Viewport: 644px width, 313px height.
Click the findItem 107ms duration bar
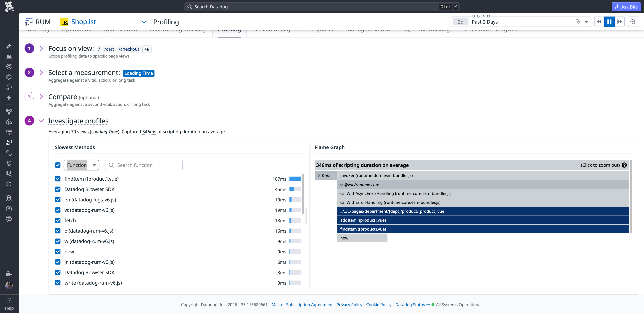pyautogui.click(x=295, y=179)
